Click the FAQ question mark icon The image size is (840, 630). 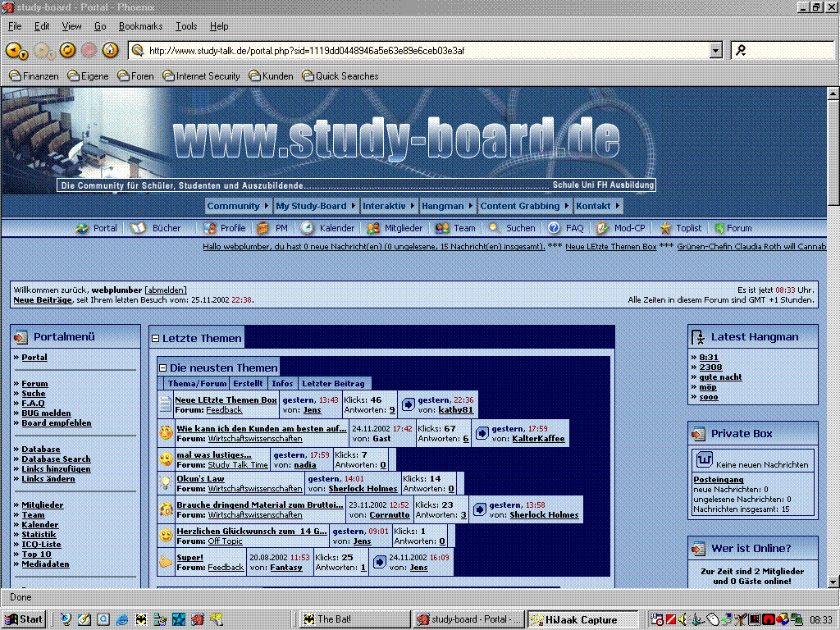pos(555,228)
